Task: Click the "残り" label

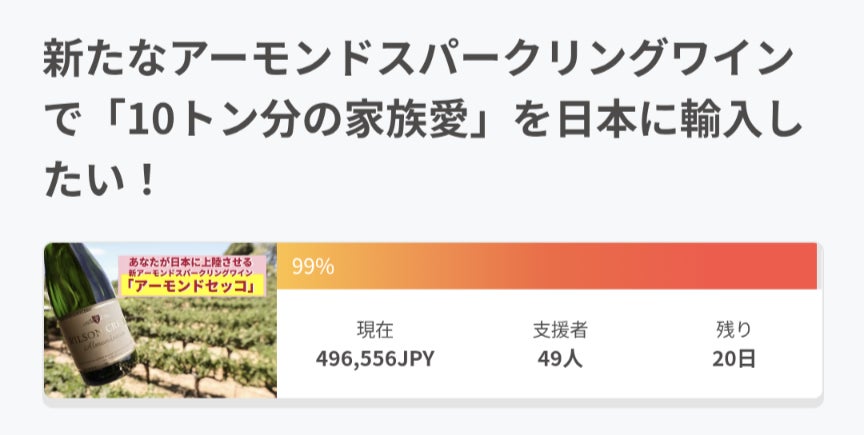Action: [734, 329]
